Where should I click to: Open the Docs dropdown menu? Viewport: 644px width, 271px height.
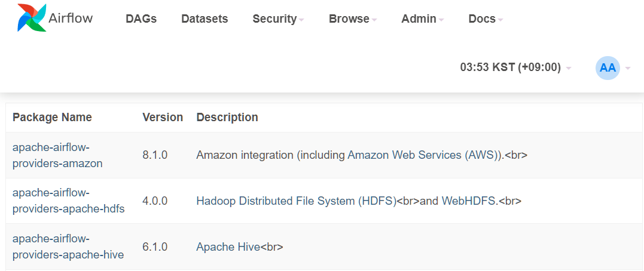coord(486,19)
